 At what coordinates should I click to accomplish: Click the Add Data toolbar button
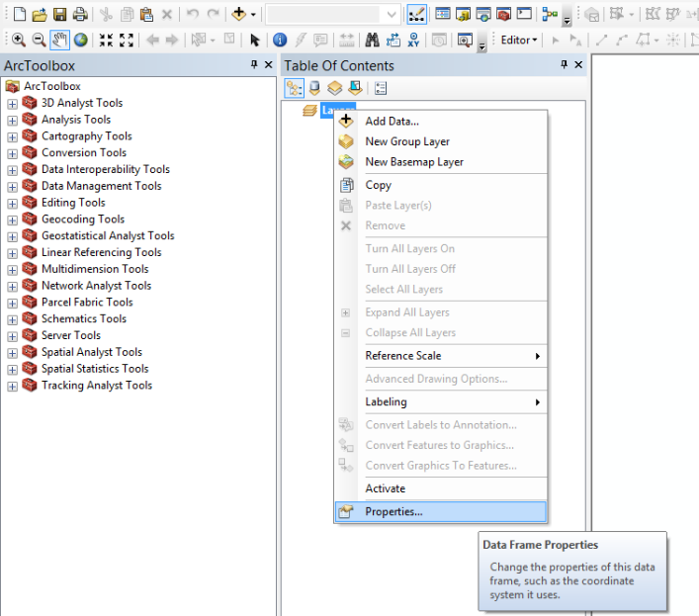[x=239, y=14]
